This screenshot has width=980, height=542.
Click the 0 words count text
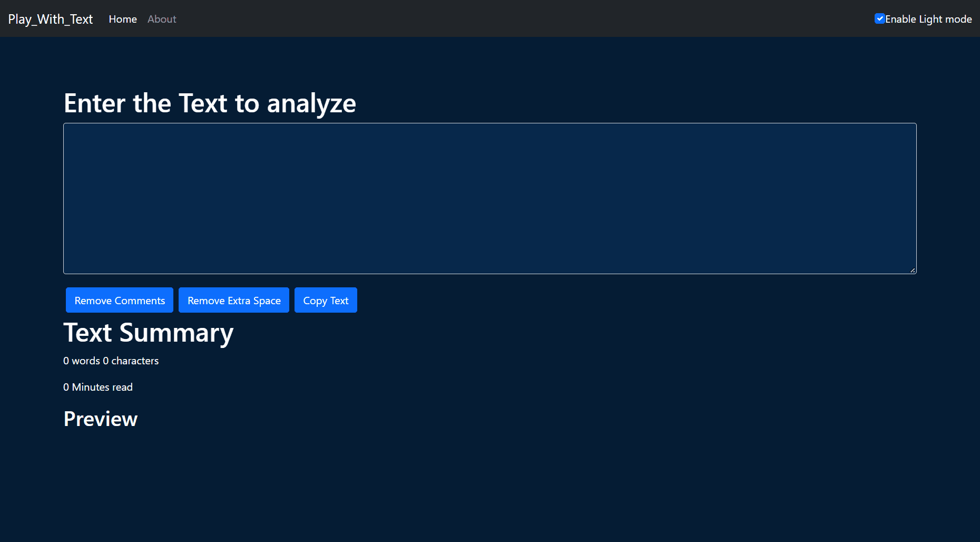82,361
